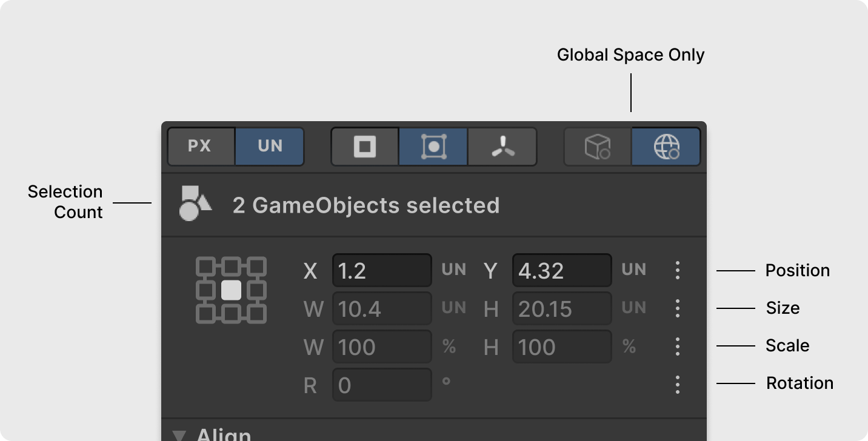868x441 pixels.
Task: Click the X position label
Action: click(310, 271)
